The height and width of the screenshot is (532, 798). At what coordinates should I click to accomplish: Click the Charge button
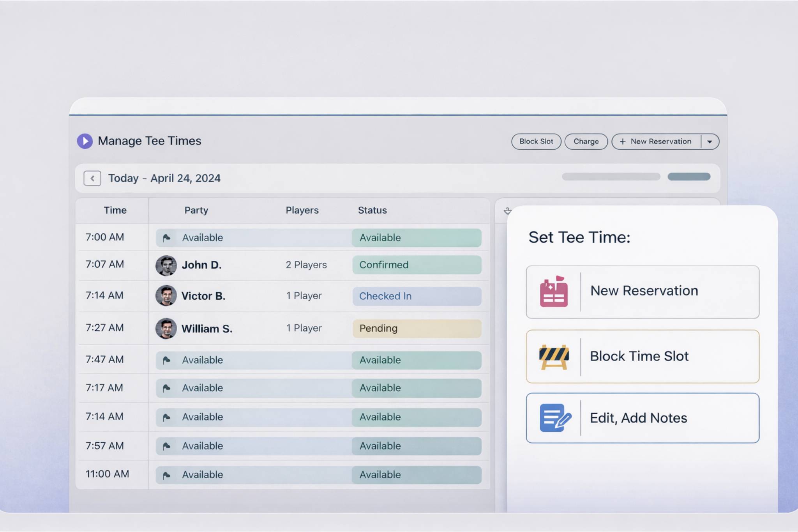point(586,141)
